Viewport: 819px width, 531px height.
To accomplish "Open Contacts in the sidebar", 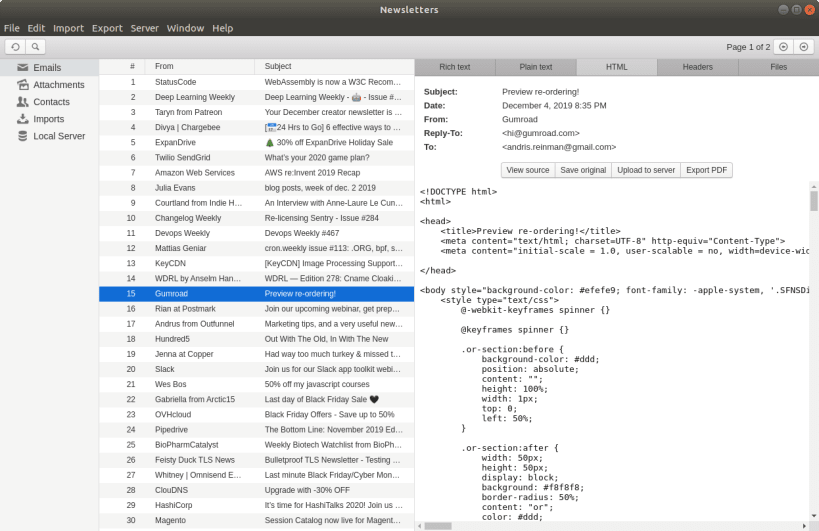I will coord(51,102).
